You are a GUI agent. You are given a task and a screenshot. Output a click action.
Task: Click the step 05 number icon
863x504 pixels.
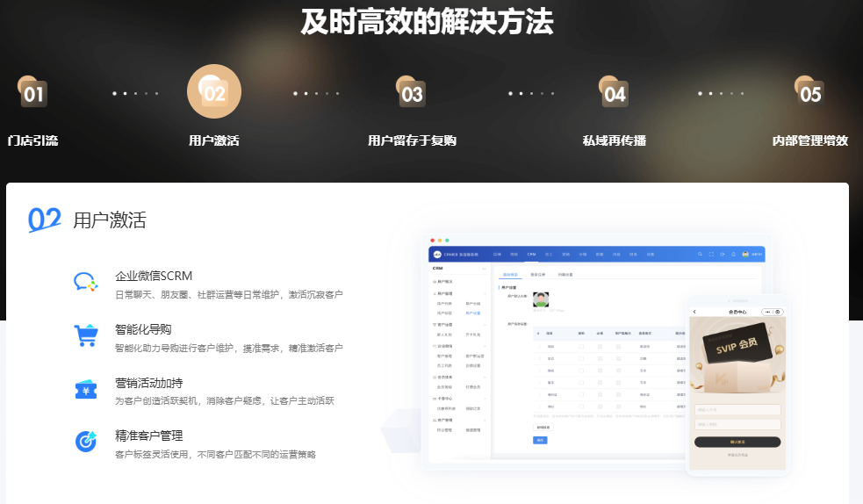(810, 93)
